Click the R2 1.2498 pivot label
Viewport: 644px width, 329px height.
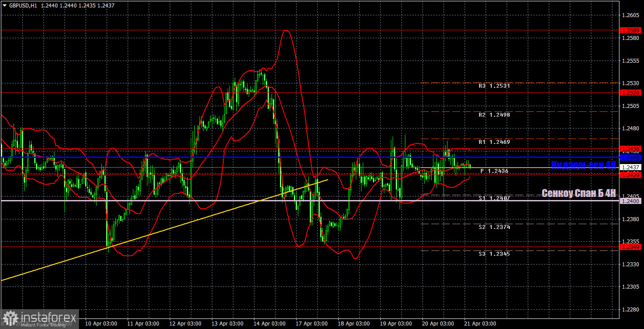[494, 114]
